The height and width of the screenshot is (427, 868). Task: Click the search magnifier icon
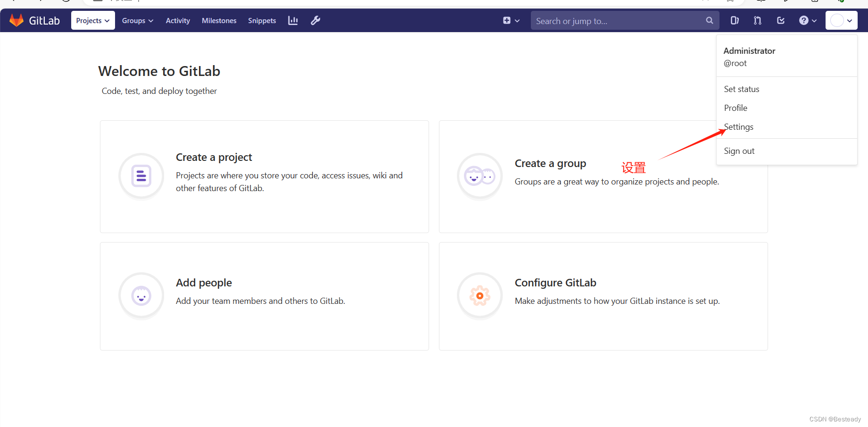point(710,20)
